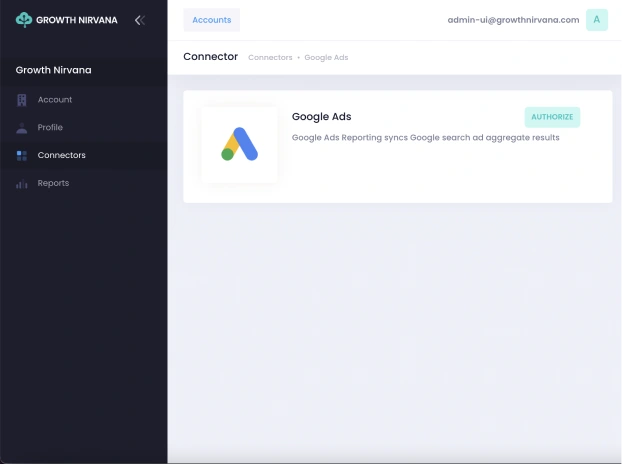Click the Google Ads card title
This screenshot has height=464, width=622.
(321, 117)
